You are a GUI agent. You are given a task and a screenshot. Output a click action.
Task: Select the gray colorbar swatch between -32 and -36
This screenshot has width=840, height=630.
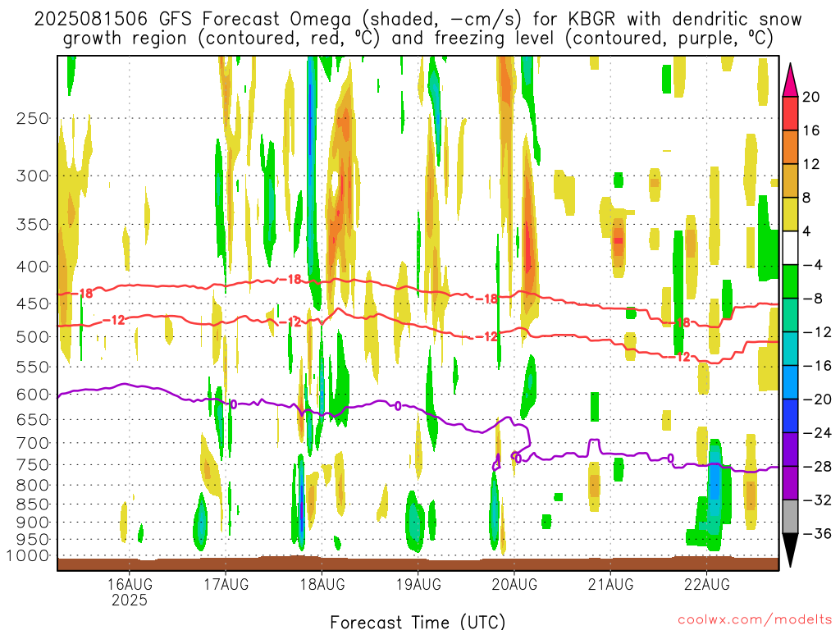[x=790, y=517]
